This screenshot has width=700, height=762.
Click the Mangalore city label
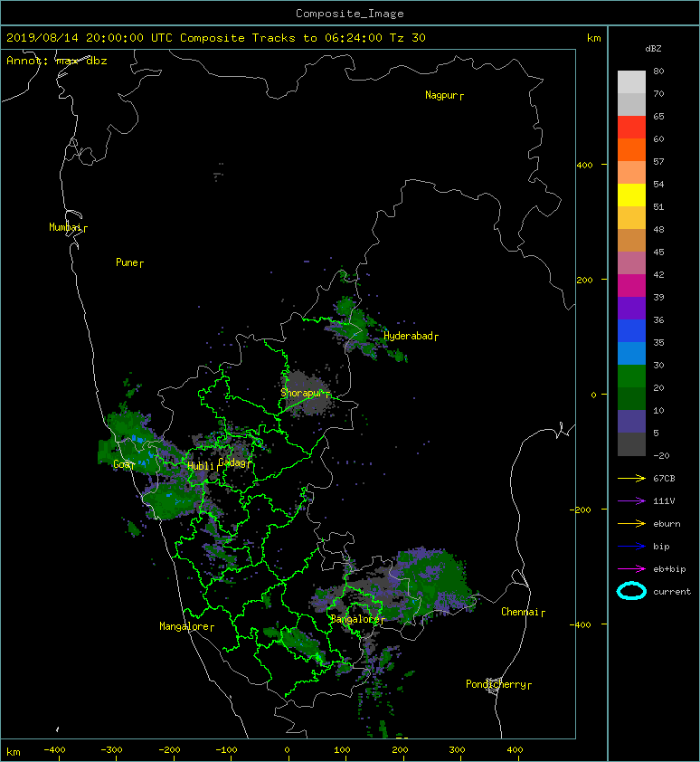click(x=186, y=626)
